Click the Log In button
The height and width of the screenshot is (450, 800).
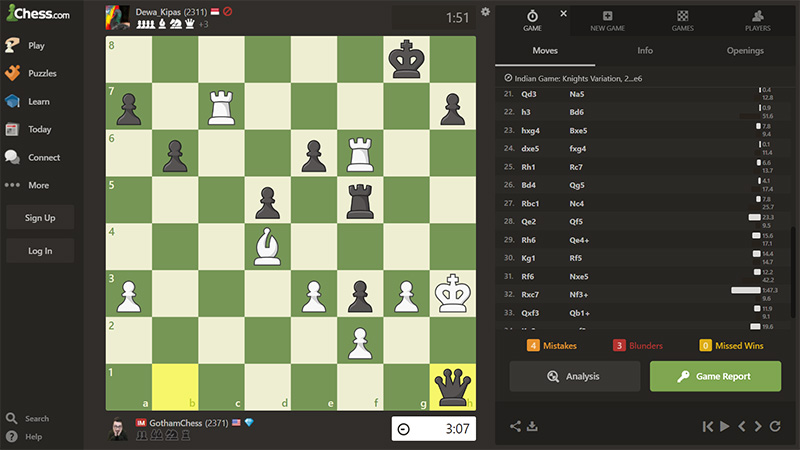coord(40,251)
